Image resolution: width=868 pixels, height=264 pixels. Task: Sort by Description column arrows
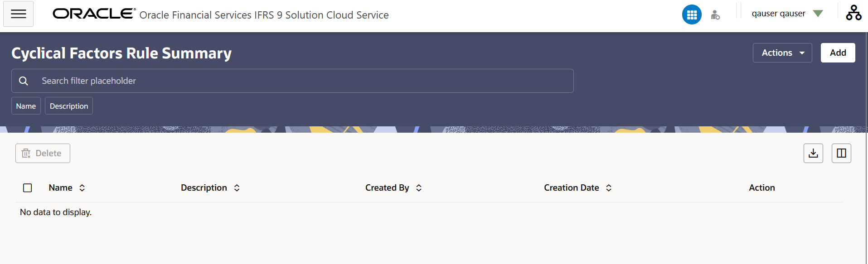pos(237,188)
